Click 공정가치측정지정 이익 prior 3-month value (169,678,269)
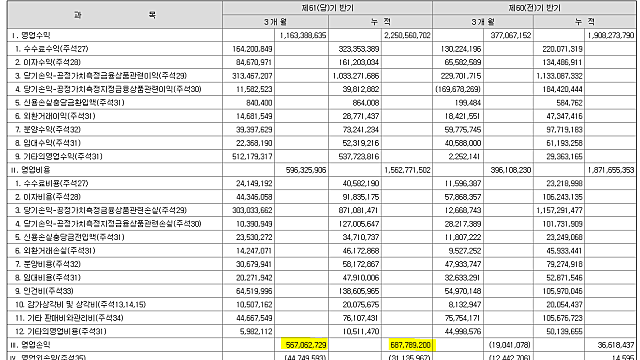Image resolution: width=640 pixels, height=360 pixels. (458, 89)
